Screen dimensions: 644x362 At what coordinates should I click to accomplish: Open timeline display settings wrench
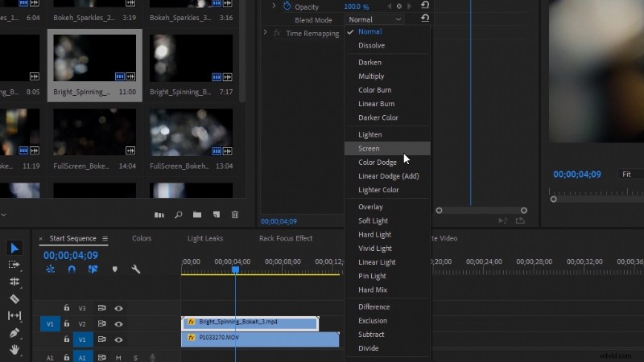pos(136,269)
